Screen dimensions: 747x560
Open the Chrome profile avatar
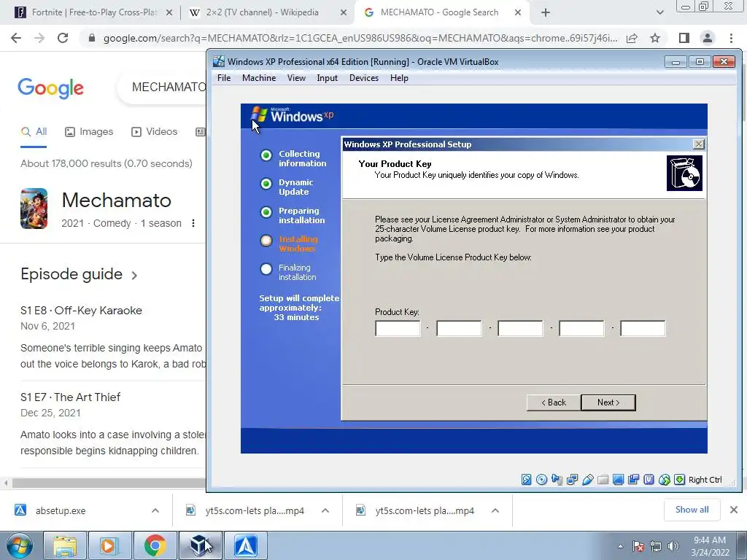tap(708, 38)
